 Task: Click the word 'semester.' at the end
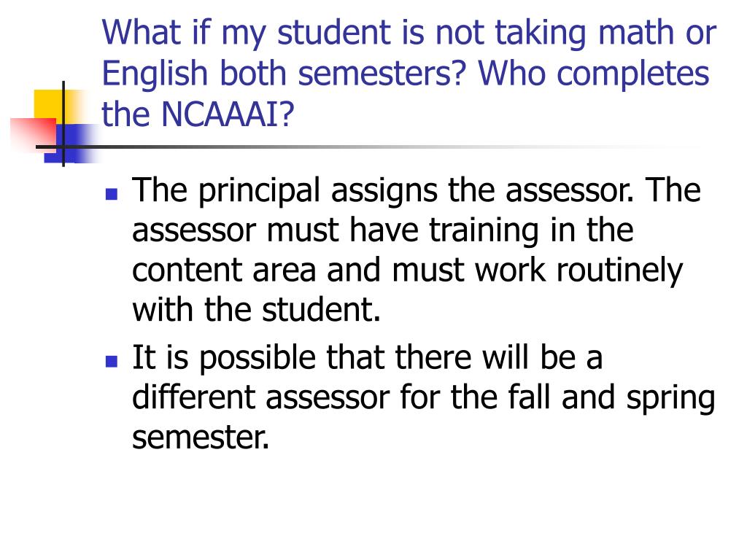click(201, 438)
